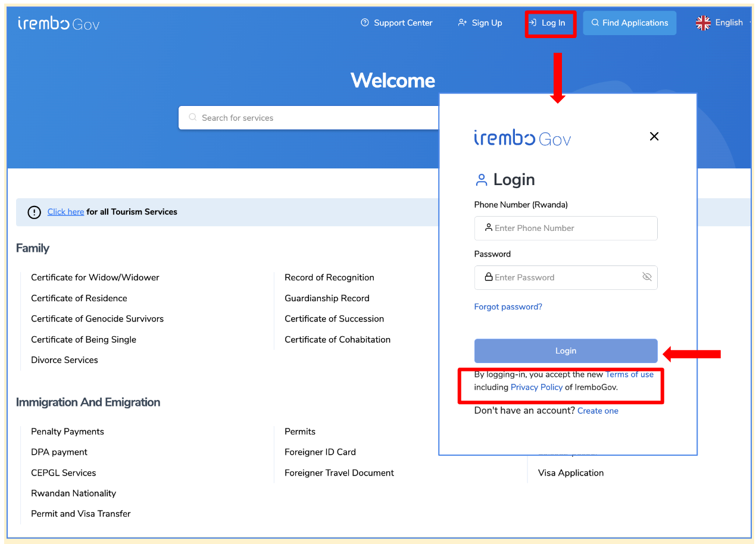Click the exclamation info icon for Tourism notice
This screenshot has height=544, width=756.
tap(35, 212)
